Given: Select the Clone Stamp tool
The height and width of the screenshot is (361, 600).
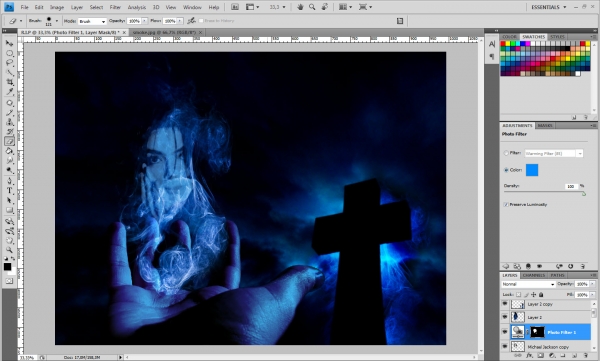Looking at the screenshot, I should click(x=9, y=122).
